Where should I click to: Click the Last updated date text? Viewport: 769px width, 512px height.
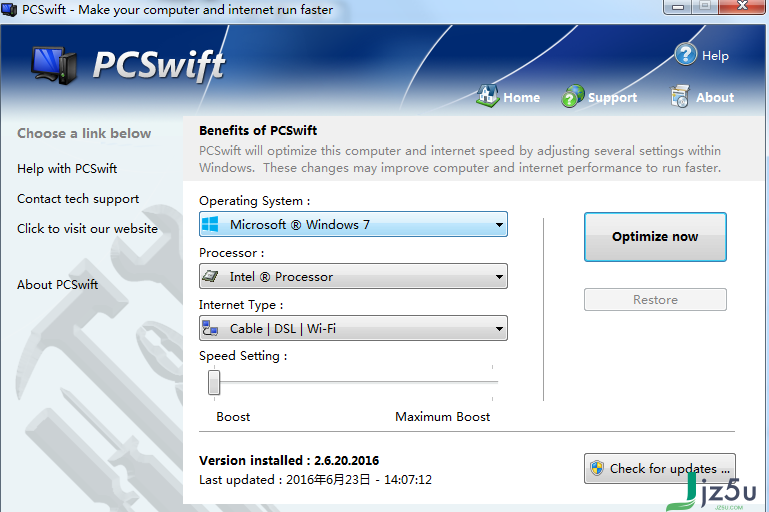click(315, 480)
